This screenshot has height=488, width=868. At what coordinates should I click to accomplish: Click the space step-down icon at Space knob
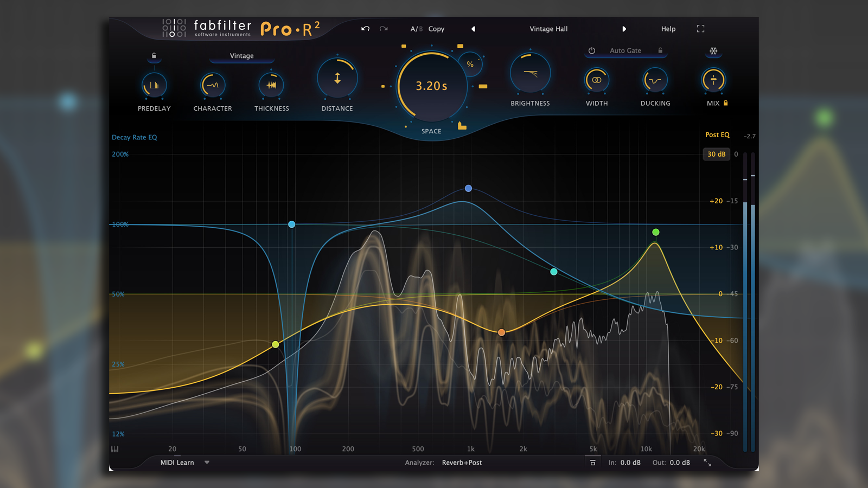tap(462, 126)
